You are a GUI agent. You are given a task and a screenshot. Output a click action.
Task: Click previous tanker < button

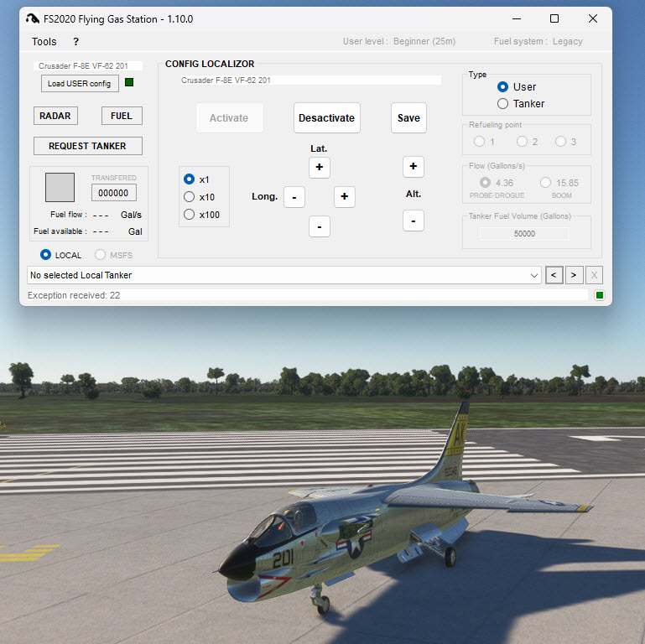pos(554,275)
